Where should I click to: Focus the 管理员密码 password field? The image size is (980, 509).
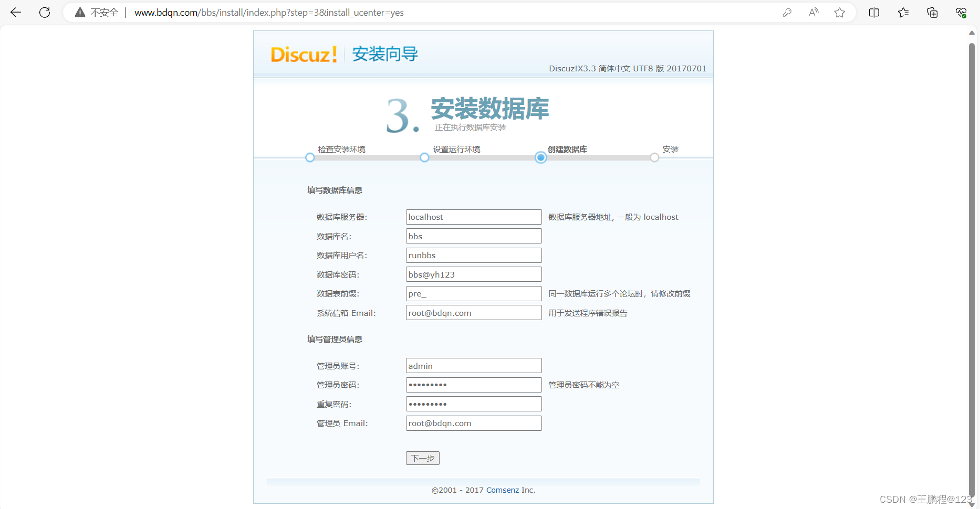pos(474,385)
